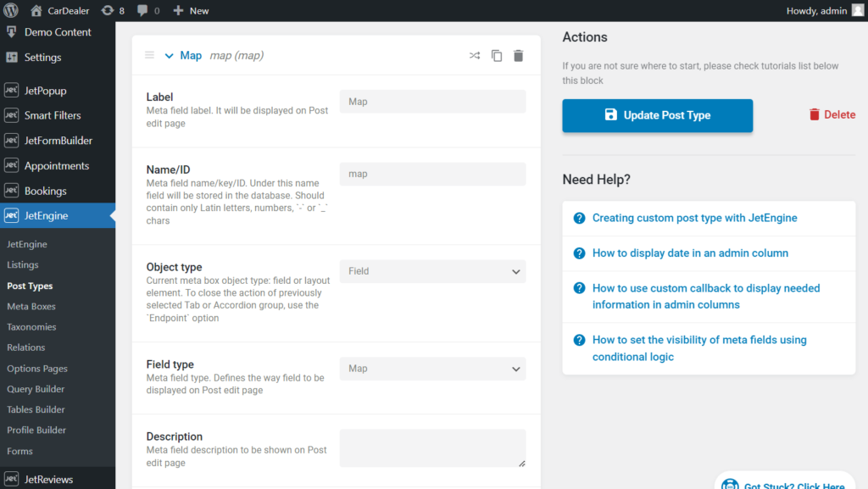Open Demo Content in sidebar
This screenshot has width=868, height=489.
[x=58, y=32]
